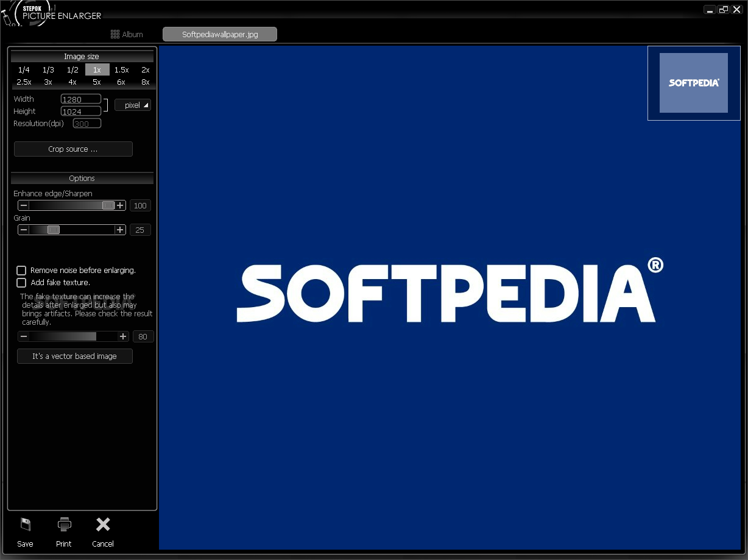Open the Album grid icon tab

pos(127,35)
